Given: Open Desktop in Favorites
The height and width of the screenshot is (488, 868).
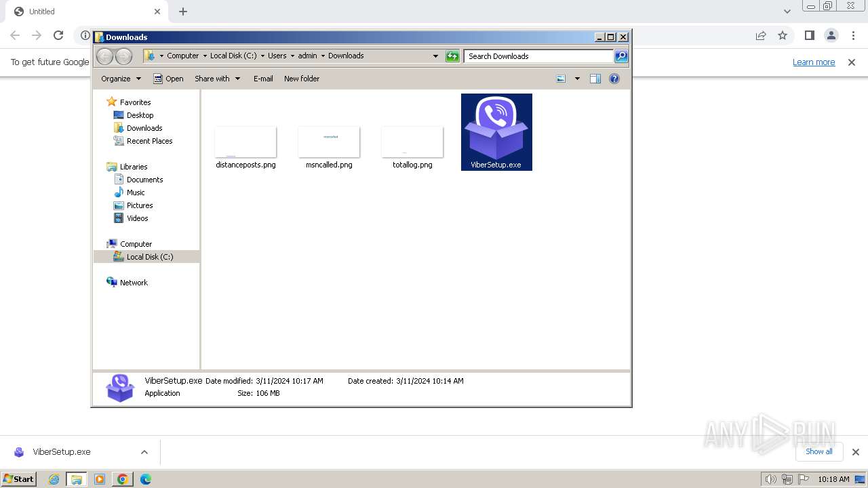Looking at the screenshot, I should tap(140, 115).
